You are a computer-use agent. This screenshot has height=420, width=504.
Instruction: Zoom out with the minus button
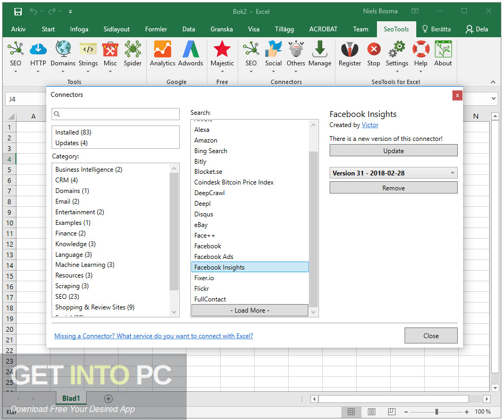pos(406,411)
